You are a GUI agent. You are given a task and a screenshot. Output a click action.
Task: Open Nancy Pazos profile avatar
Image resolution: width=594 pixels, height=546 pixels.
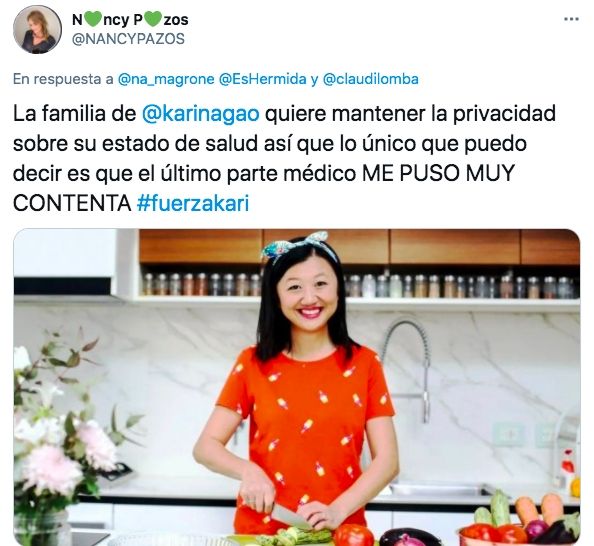point(37,30)
